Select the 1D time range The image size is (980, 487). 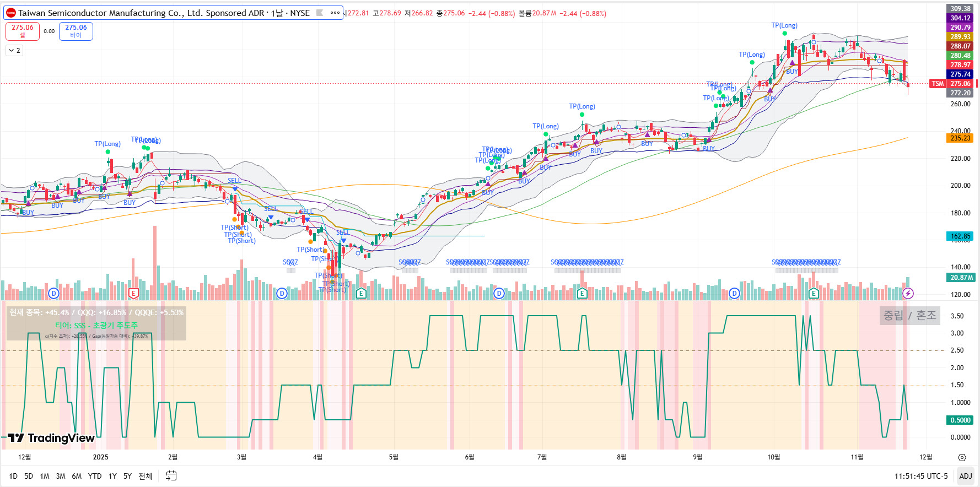[x=13, y=476]
